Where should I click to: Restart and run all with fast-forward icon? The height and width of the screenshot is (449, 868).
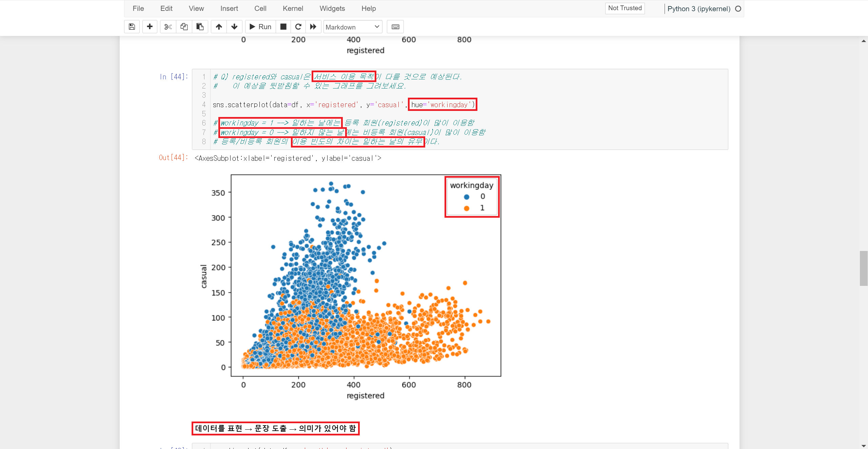(x=313, y=27)
